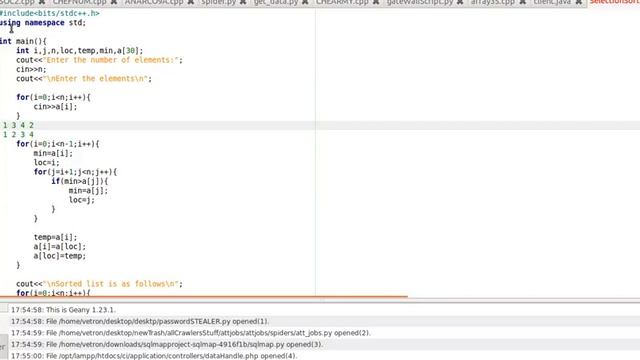Select the att_jobs.py opened message
This screenshot has height=360, width=640.
point(191,333)
